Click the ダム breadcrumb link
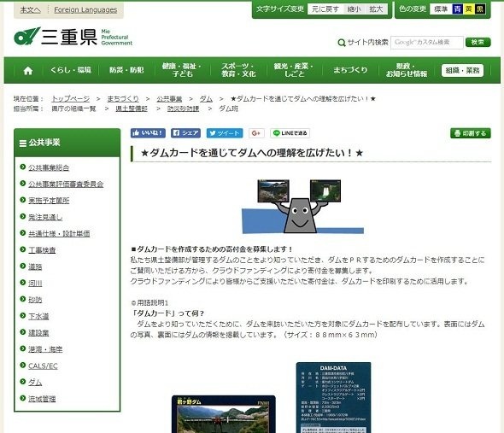504x433 pixels. (206, 99)
